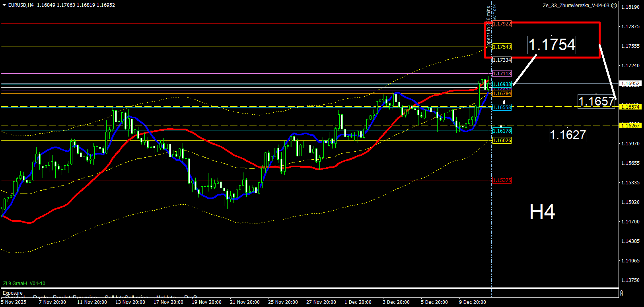Click the EURUSD,H4 chart title
Screen dimensions: 644x307
tap(21, 5)
